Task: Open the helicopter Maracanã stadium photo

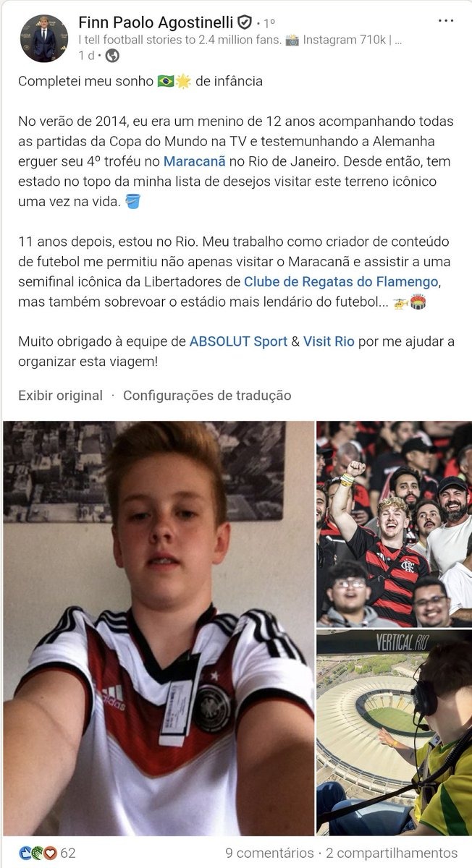Action: coord(395,733)
